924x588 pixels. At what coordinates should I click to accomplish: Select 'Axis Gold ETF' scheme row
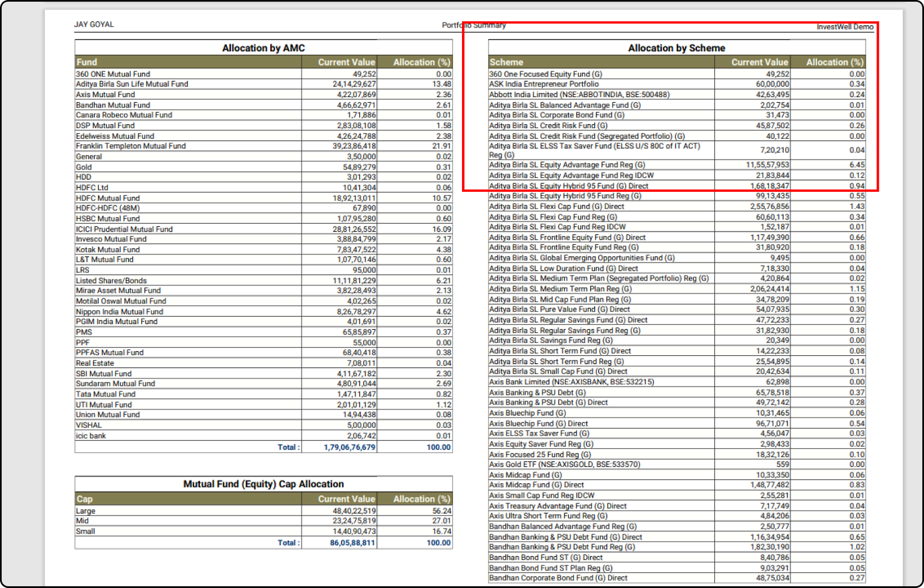pos(677,464)
